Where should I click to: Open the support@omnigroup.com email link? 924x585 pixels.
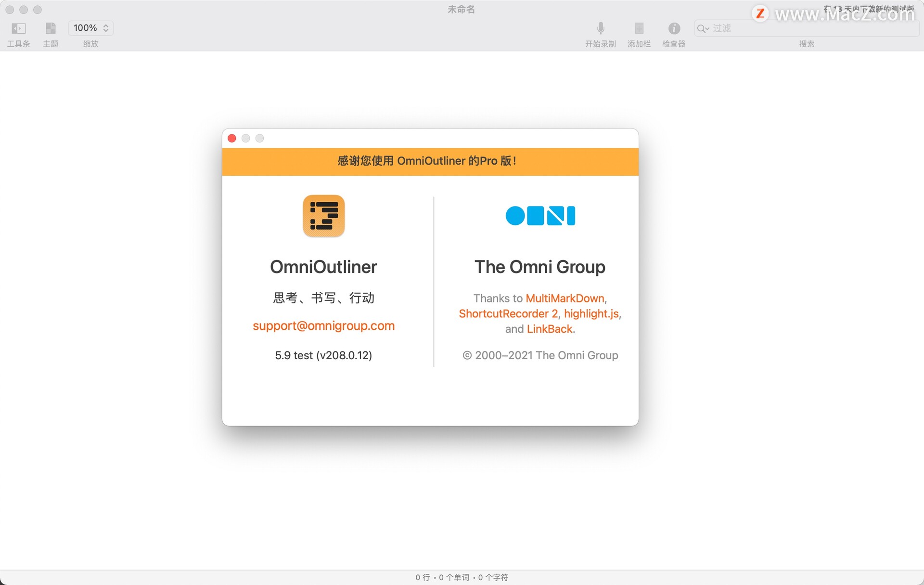(x=323, y=326)
